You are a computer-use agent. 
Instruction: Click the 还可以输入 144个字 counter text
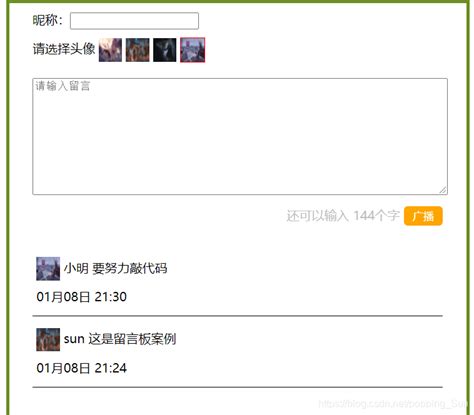343,216
